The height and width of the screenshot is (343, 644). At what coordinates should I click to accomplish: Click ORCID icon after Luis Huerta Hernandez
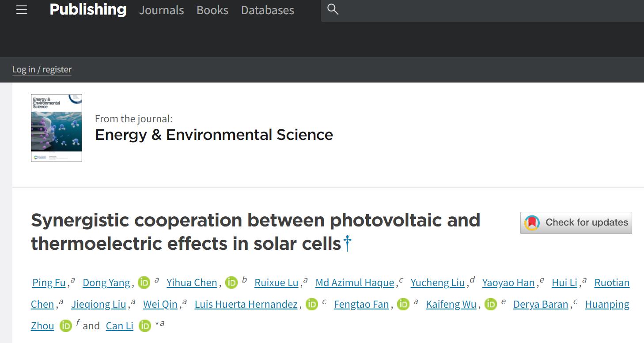pyautogui.click(x=312, y=304)
